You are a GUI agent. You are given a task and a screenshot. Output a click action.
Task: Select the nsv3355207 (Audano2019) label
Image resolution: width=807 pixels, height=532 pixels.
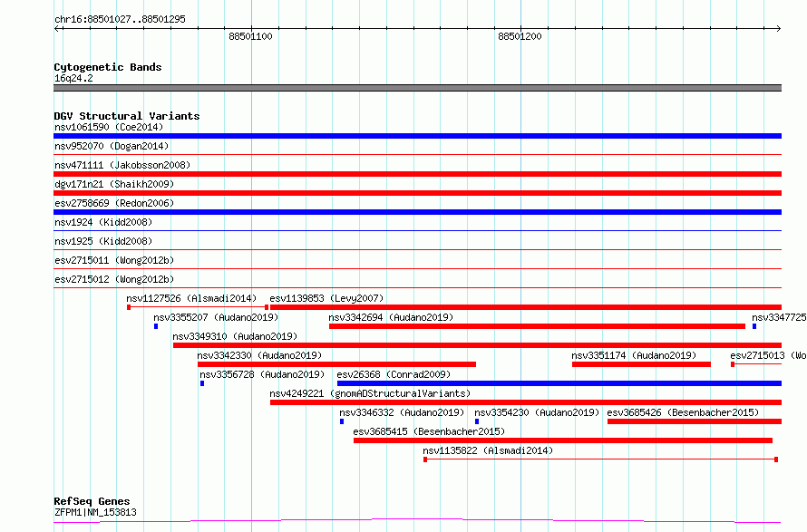click(216, 317)
